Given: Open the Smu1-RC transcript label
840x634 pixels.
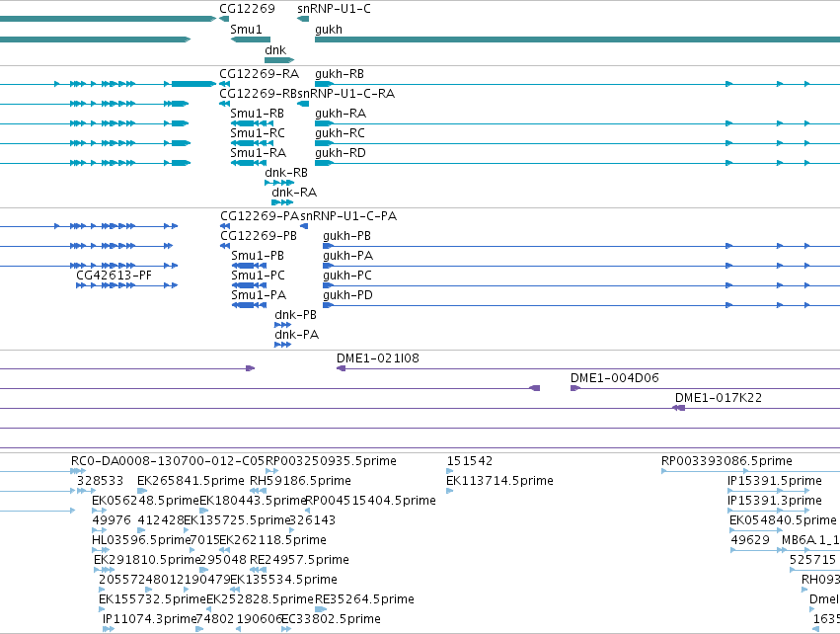Looking at the screenshot, I should (258, 133).
